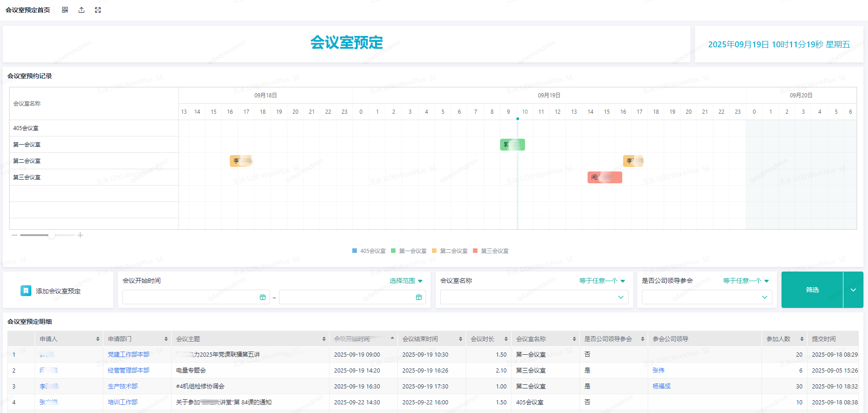This screenshot has height=413, width=868.
Task: Click the 筛选 button
Action: coord(812,290)
